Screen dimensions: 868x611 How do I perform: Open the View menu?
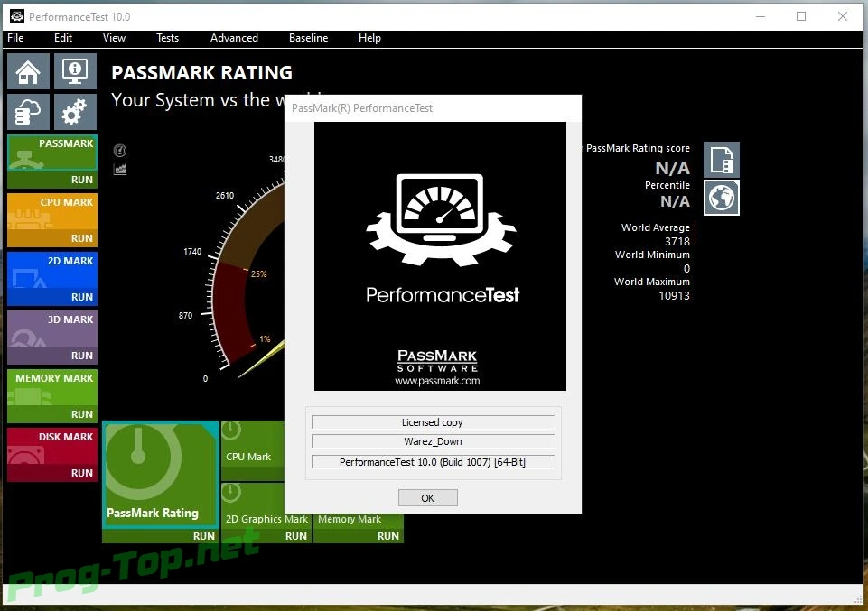click(x=114, y=38)
